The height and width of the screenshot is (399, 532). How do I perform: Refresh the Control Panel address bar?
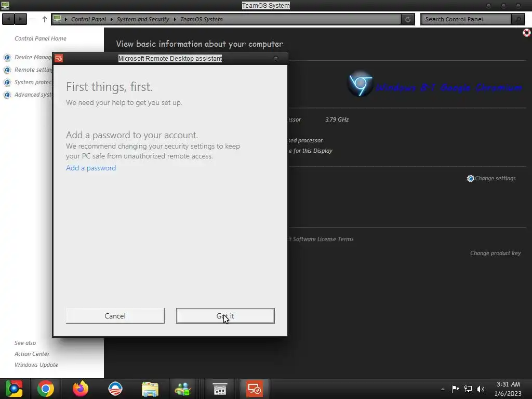coord(408,19)
